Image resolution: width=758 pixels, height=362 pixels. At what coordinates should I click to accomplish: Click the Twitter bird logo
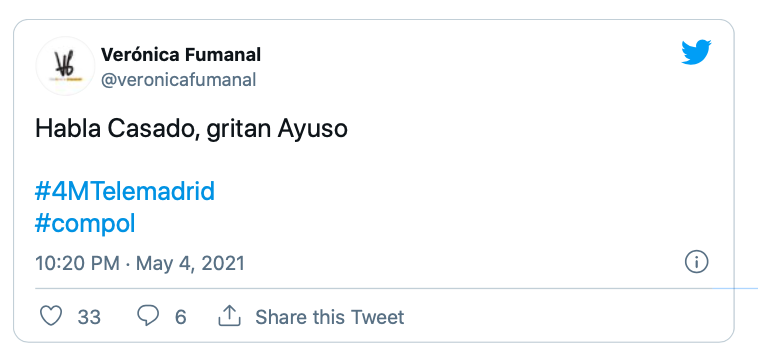tap(696, 52)
